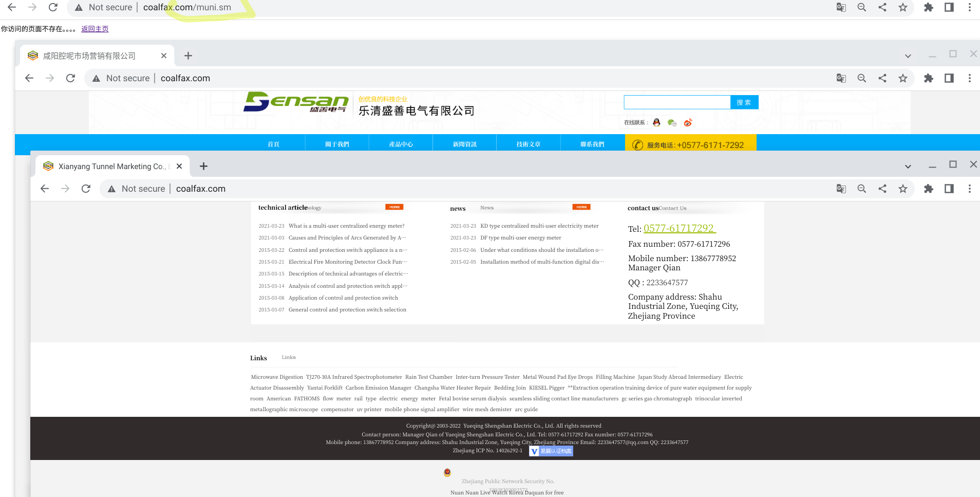
Task: Click 'Zhejiang ICP No. 14026292-1' link
Action: pyautogui.click(x=487, y=450)
